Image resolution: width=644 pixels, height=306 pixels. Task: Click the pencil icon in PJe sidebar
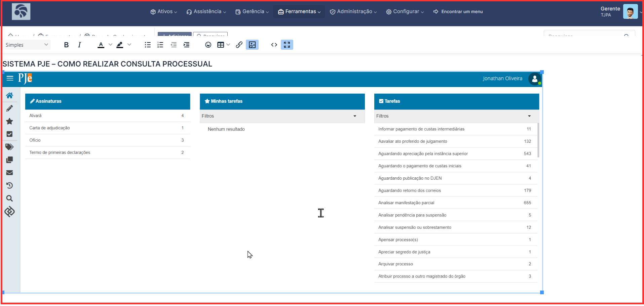[x=10, y=108]
